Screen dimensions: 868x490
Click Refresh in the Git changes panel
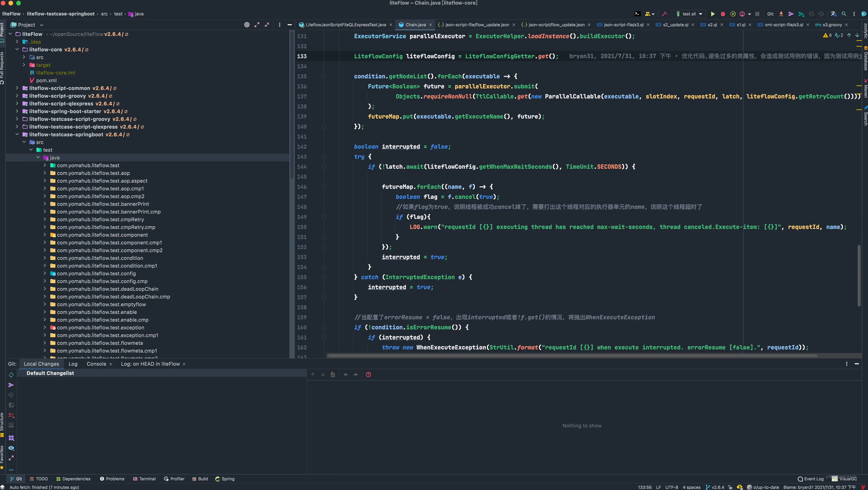pos(11,375)
